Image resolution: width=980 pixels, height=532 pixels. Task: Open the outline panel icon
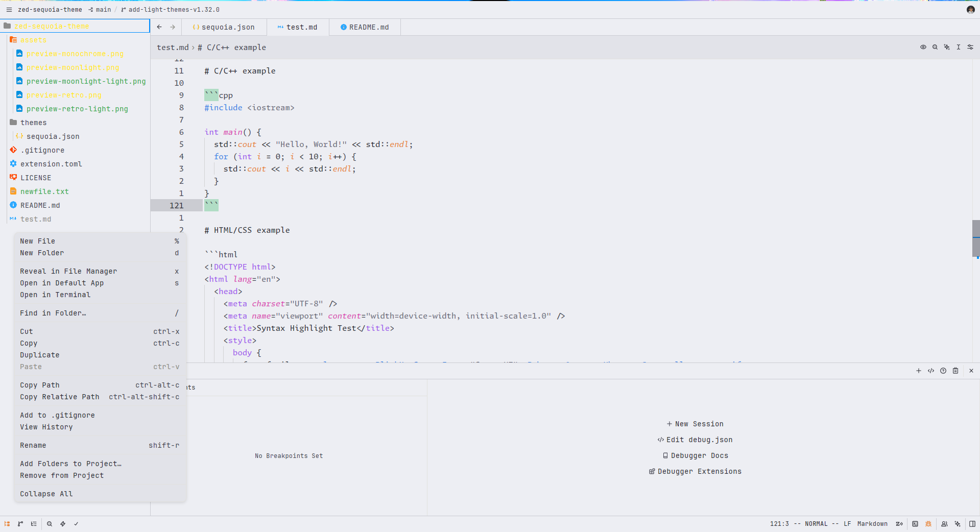click(x=34, y=524)
